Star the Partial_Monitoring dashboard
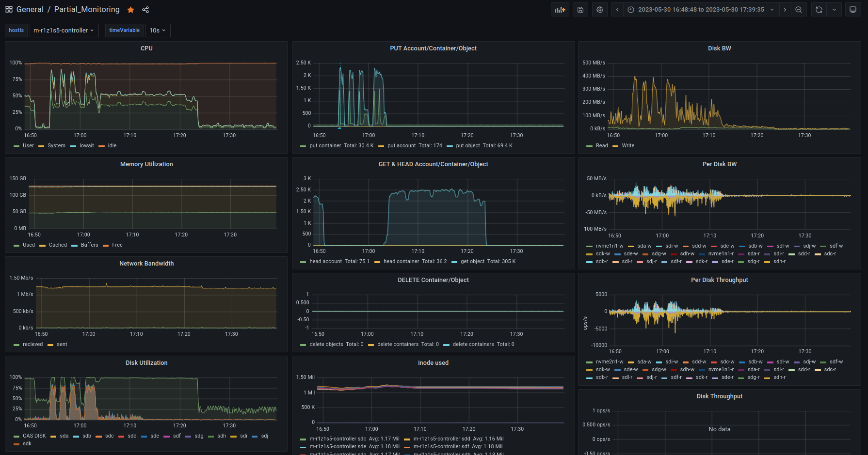868x455 pixels. pyautogui.click(x=130, y=10)
